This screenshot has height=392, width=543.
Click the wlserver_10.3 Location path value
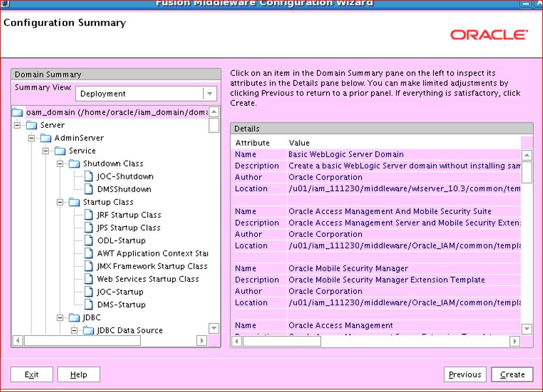(x=405, y=188)
